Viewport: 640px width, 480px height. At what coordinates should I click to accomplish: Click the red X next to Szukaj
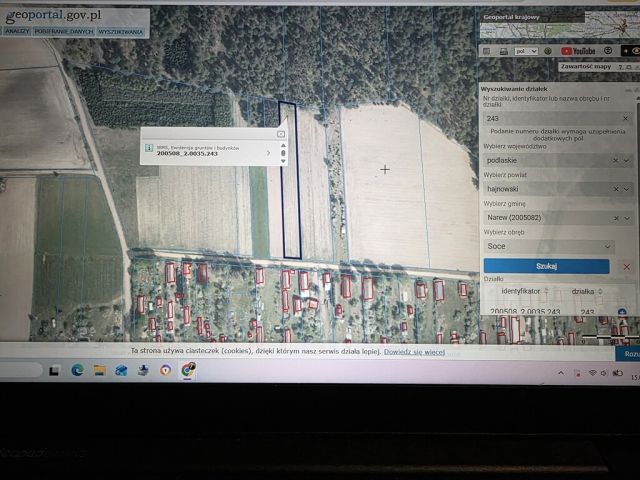coord(627,267)
